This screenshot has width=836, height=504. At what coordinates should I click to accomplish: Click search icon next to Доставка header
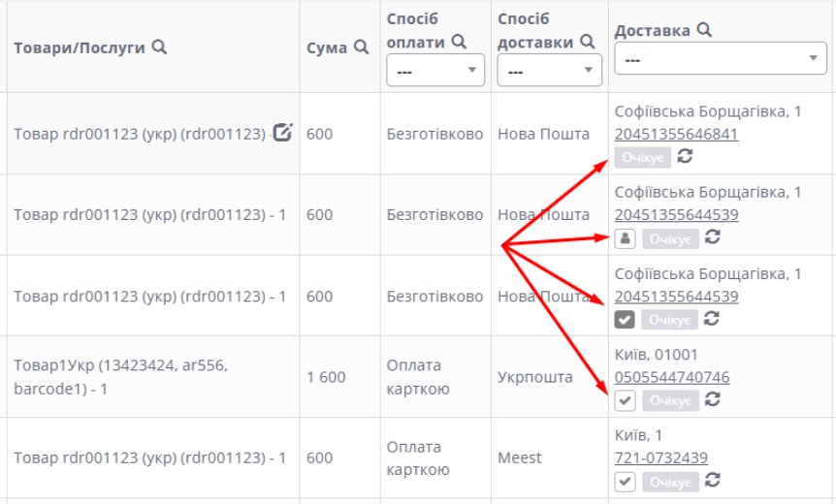(704, 30)
